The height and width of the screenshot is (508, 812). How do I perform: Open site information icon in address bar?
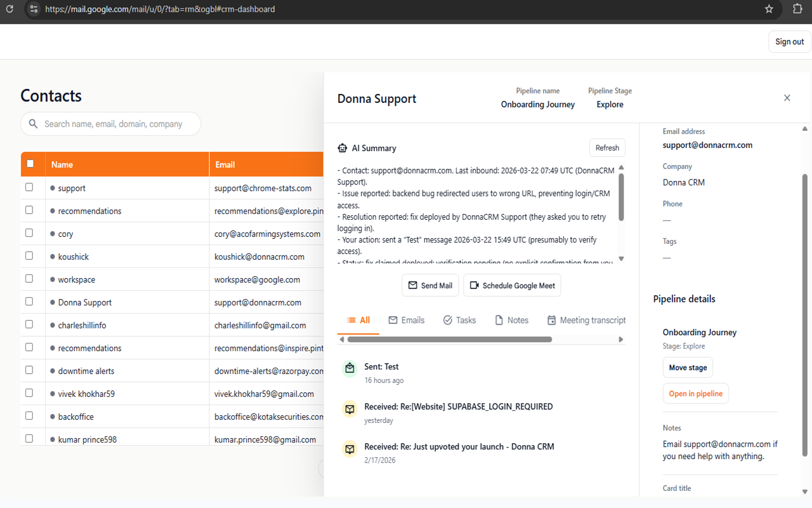[34, 9]
